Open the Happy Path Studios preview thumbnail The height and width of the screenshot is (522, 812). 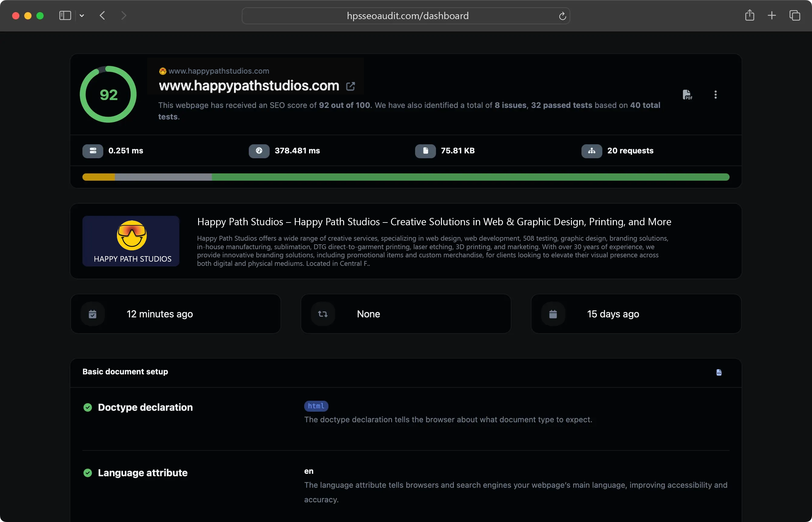(131, 241)
